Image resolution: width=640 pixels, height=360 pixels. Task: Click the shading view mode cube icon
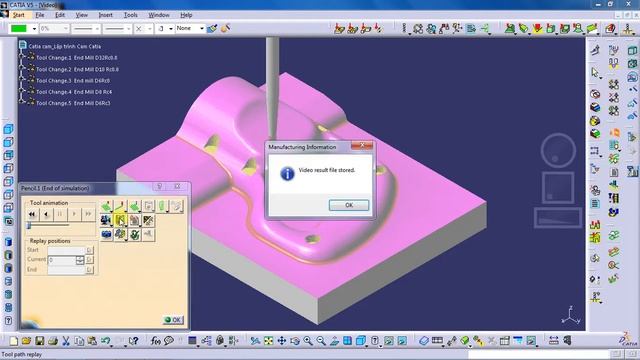coord(360,341)
